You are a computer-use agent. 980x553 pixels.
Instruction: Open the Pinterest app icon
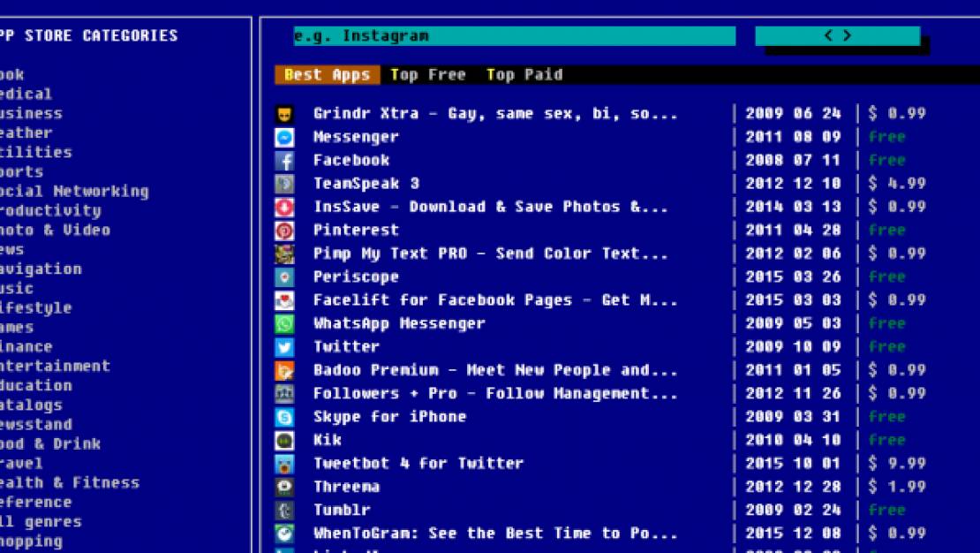click(284, 231)
